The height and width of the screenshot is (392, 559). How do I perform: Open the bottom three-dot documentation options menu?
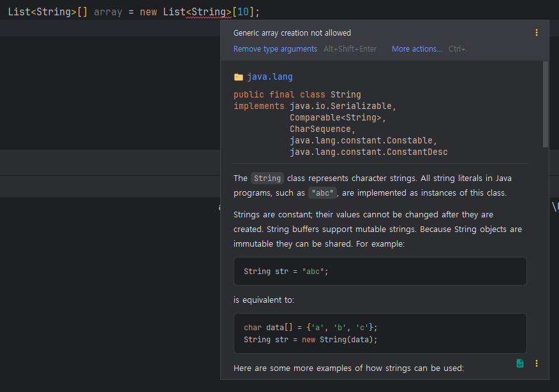pyautogui.click(x=537, y=363)
